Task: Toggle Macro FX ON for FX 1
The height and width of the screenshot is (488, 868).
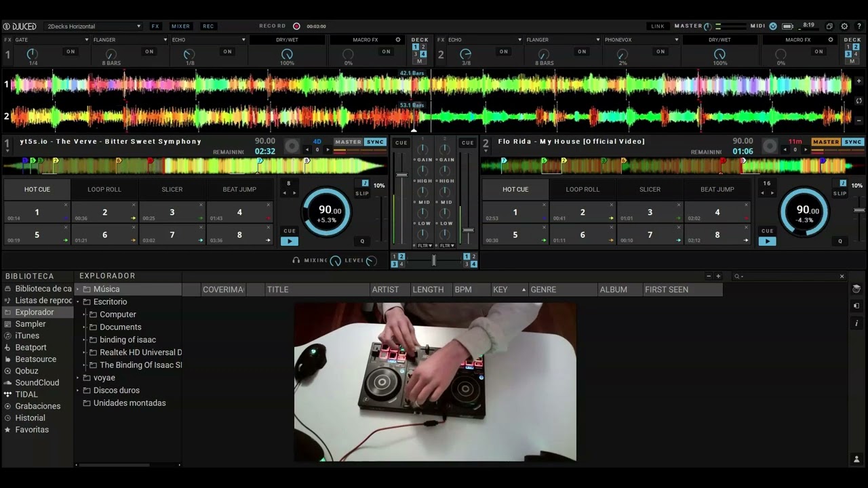Action: 386,52
